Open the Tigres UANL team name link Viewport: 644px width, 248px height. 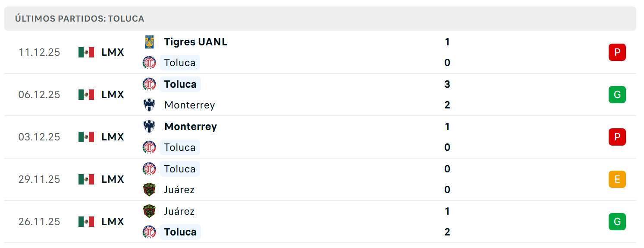(x=195, y=42)
